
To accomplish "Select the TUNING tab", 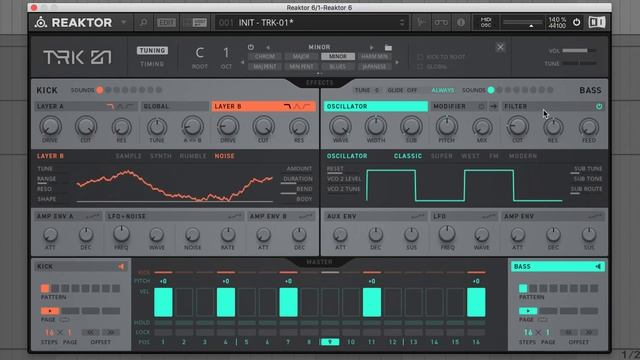I will coord(152,51).
